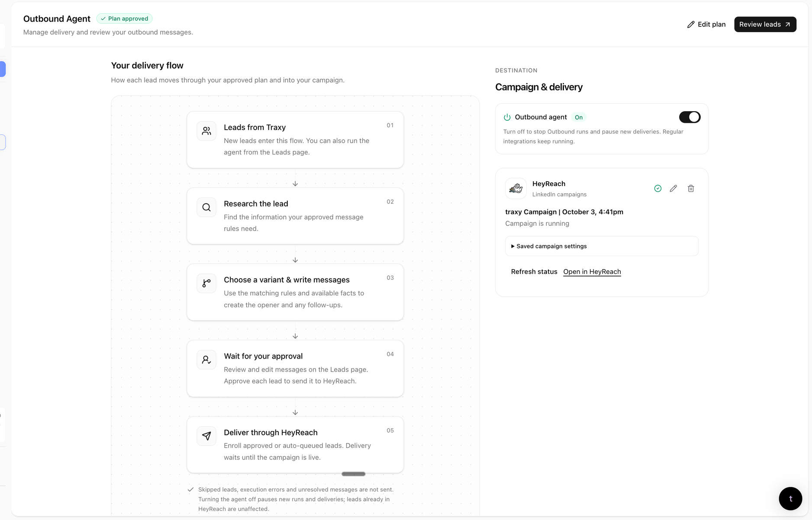The image size is (812, 520).
Task: Click the green On status label
Action: point(579,117)
